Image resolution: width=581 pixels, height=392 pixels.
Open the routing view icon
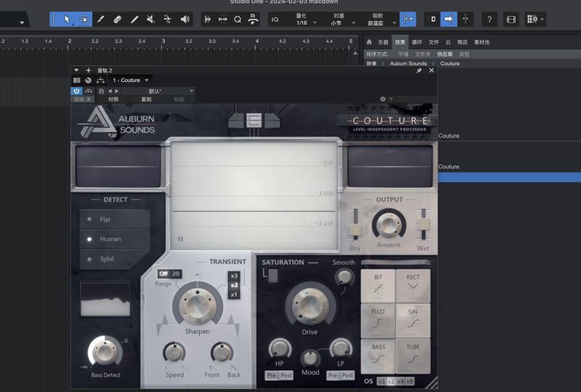pyautogui.click(x=100, y=80)
